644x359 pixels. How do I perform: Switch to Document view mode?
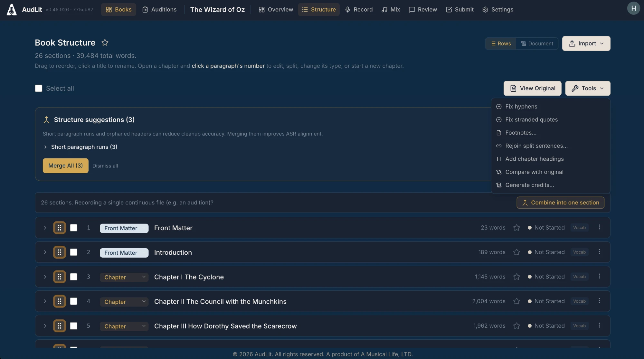tap(537, 43)
